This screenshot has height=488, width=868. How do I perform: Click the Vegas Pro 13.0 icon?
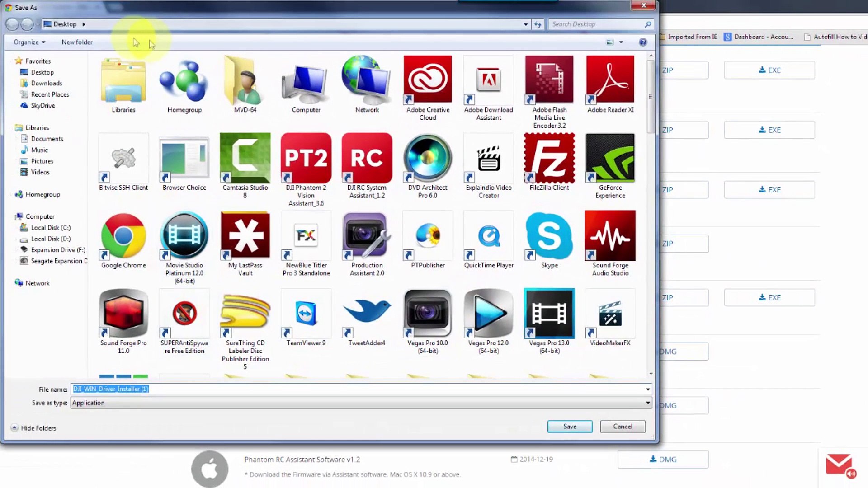(x=549, y=314)
